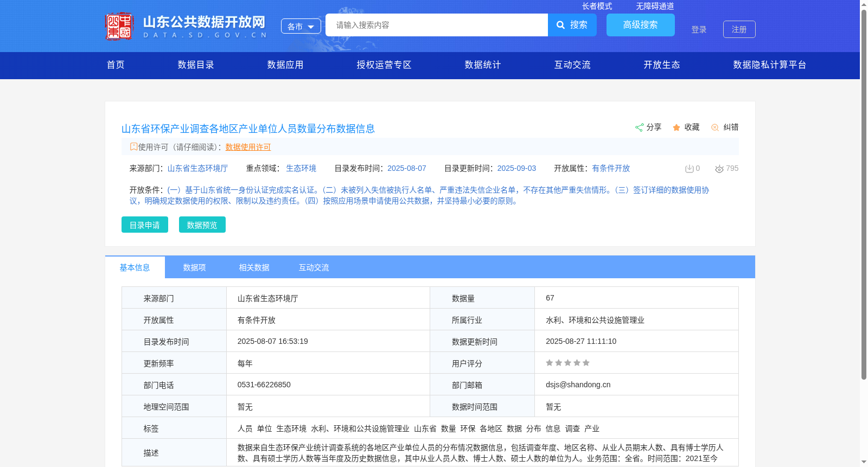Switch to the 相关数据 tab
The height and width of the screenshot is (467, 868).
(254, 267)
